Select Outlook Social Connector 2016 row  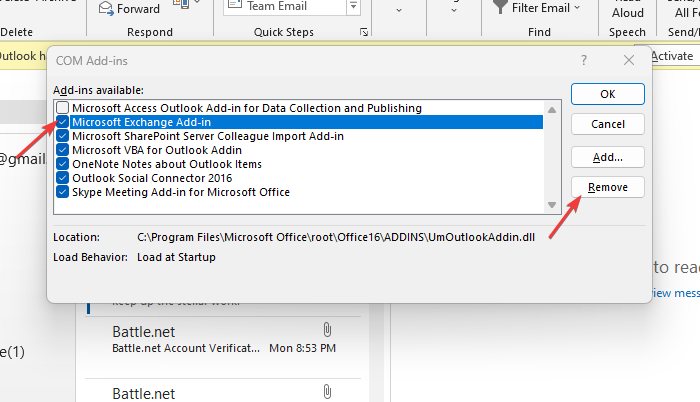(x=152, y=178)
